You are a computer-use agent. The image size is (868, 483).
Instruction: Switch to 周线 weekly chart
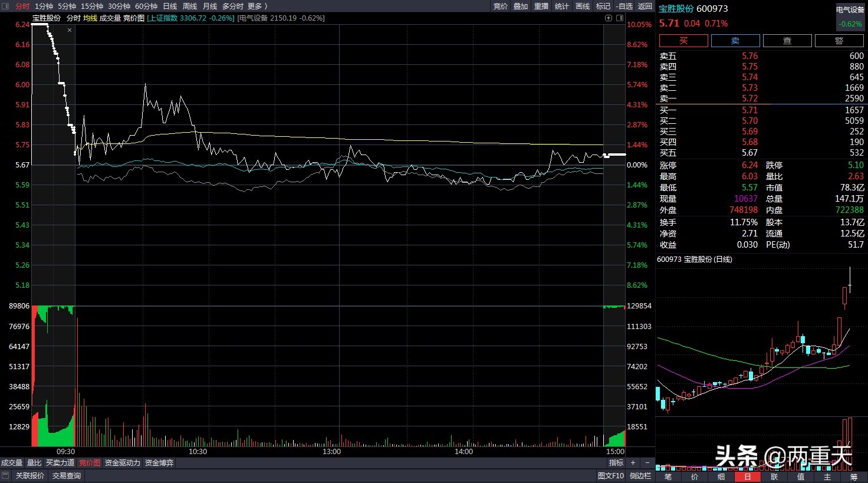(x=190, y=6)
